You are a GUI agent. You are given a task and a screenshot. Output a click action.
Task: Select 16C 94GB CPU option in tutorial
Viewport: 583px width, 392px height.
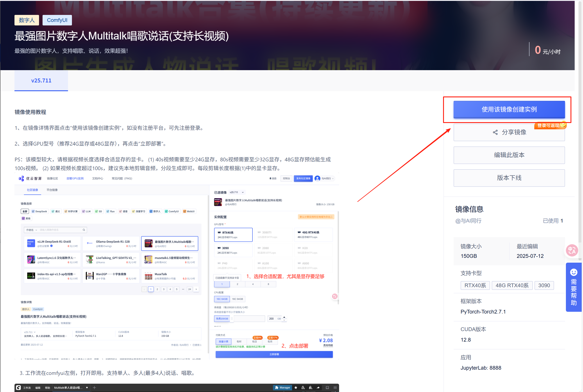237,299
